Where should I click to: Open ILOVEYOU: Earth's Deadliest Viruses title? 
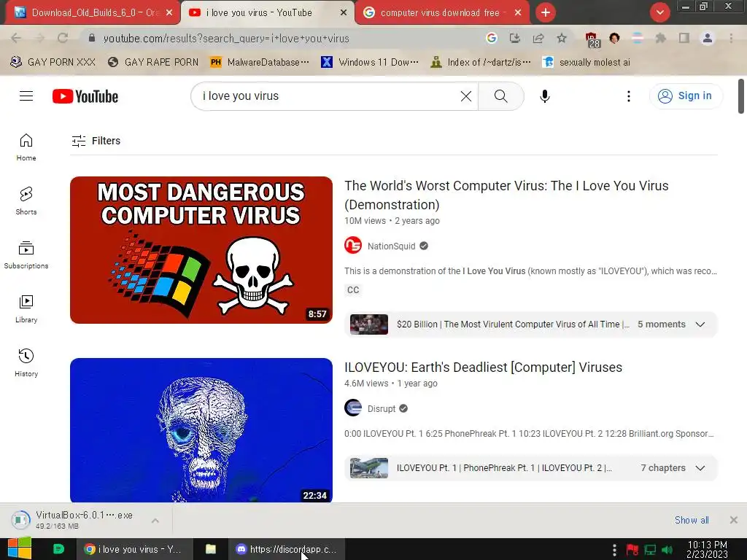tap(483, 367)
